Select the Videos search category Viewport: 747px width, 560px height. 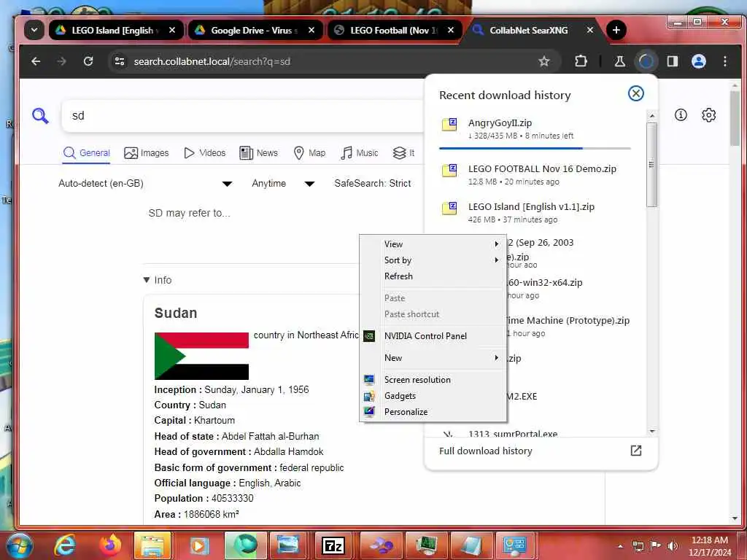click(204, 153)
